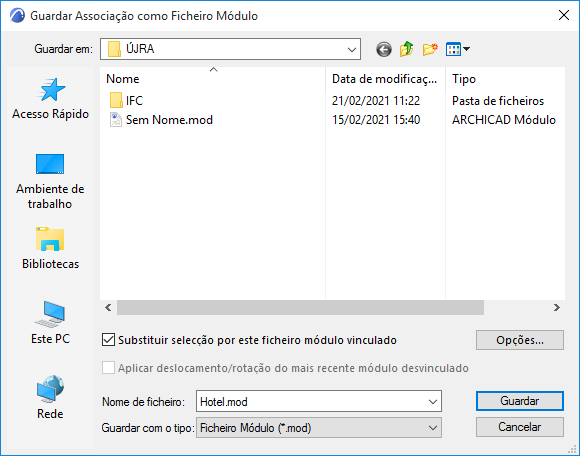Image resolution: width=580 pixels, height=456 pixels.
Task: Open the Guardar com o tipo dropdown
Action: pos(319,428)
